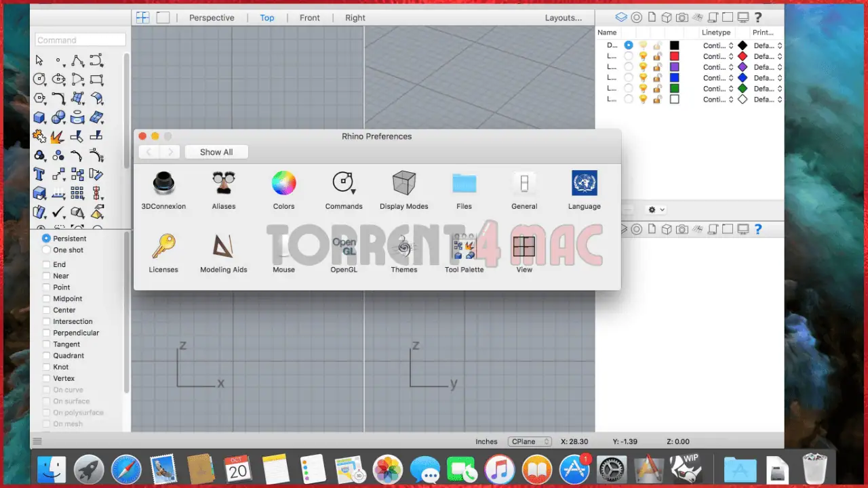
Task: Click the Show All button in preferences
Action: pos(216,152)
